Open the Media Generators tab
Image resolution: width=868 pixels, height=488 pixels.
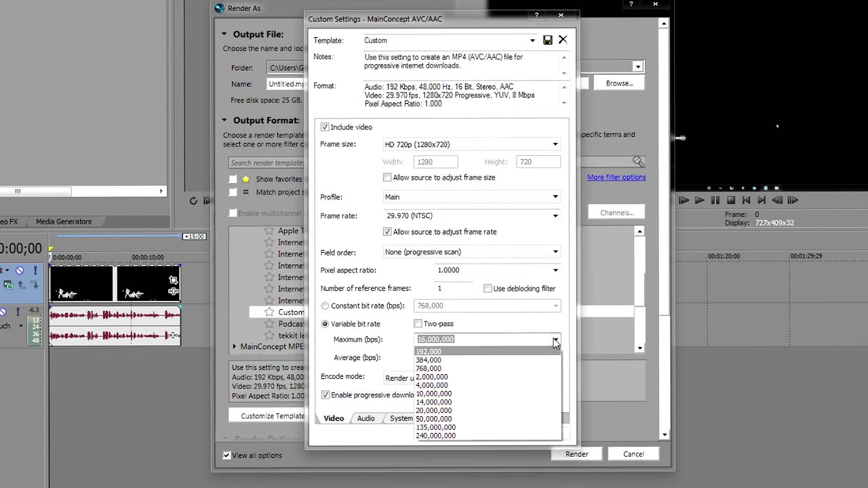point(64,222)
